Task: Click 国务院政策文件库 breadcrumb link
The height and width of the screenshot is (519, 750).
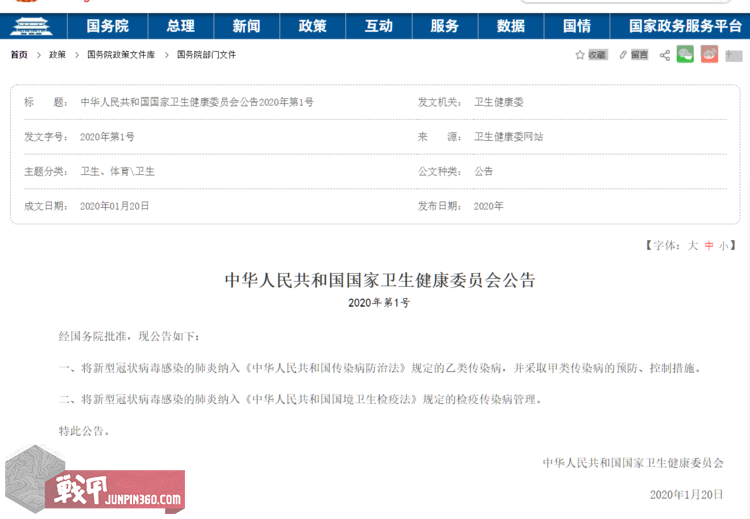Action: click(121, 55)
